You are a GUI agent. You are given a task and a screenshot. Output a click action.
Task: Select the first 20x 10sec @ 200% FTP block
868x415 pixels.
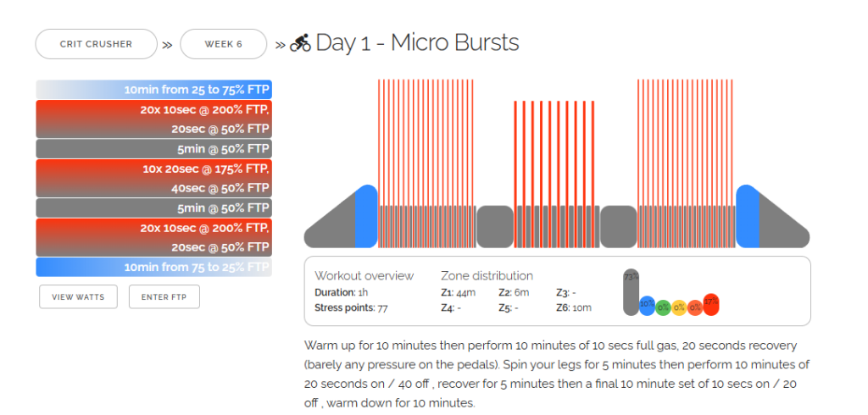[x=154, y=119]
